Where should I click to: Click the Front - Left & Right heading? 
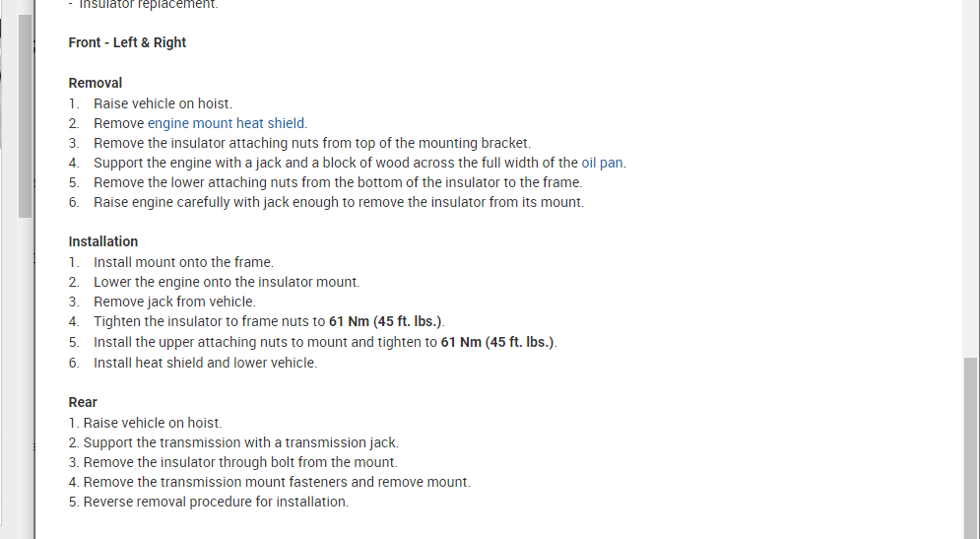(x=127, y=42)
